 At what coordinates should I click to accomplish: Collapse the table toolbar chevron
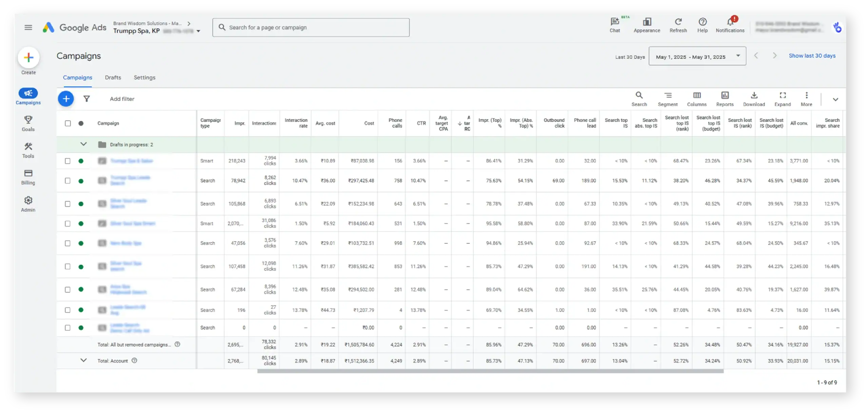pyautogui.click(x=835, y=99)
